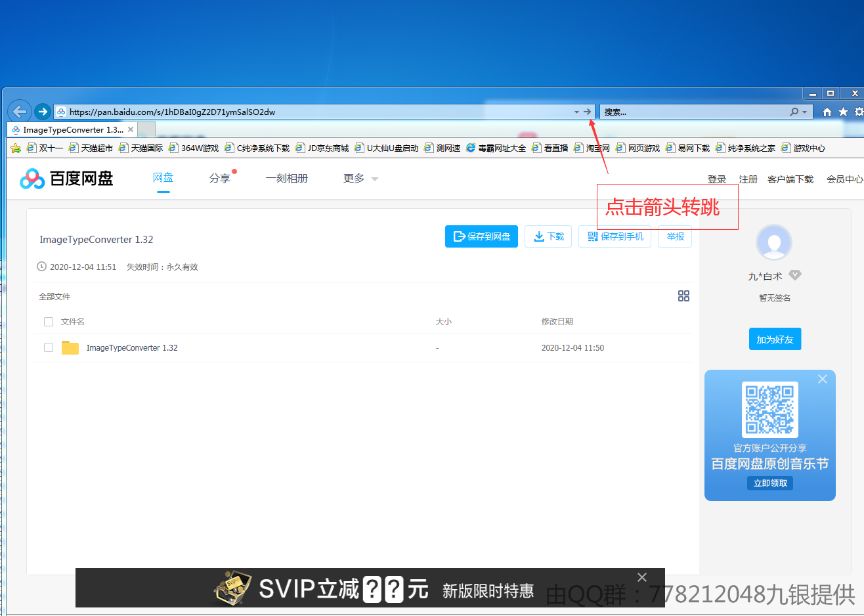Open the browser home page icon
The width and height of the screenshot is (864, 616).
pos(827,112)
